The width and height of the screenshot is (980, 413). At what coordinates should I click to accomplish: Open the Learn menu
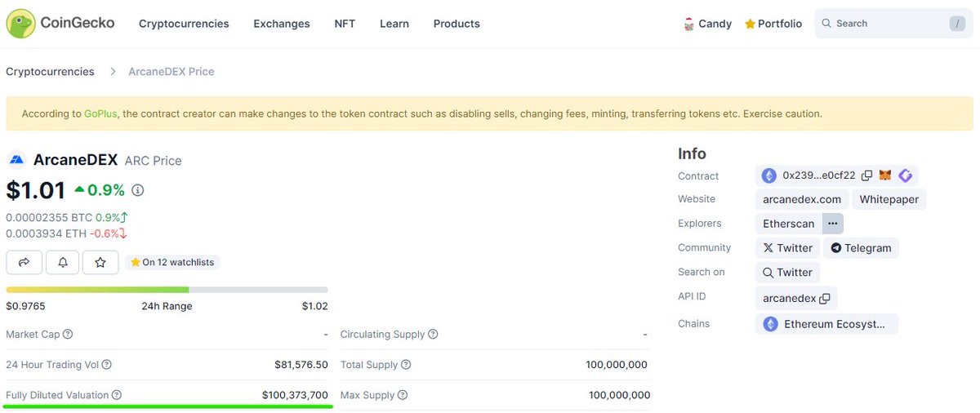point(394,24)
